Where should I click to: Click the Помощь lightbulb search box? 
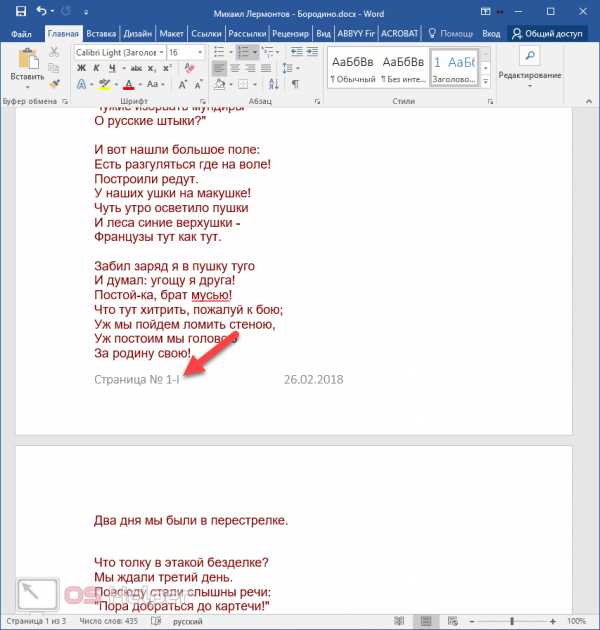pos(451,34)
